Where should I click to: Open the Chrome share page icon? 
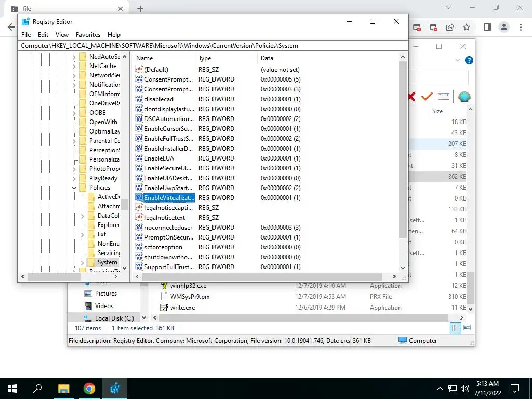pyautogui.click(x=450, y=27)
